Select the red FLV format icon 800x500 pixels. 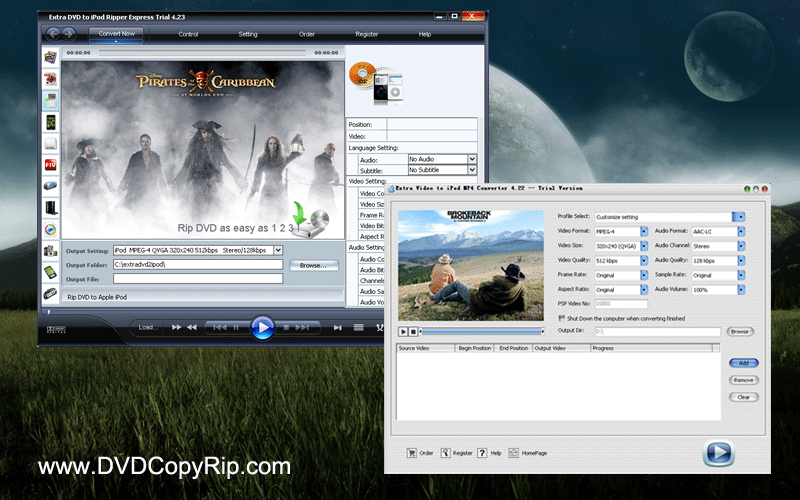tap(51, 164)
